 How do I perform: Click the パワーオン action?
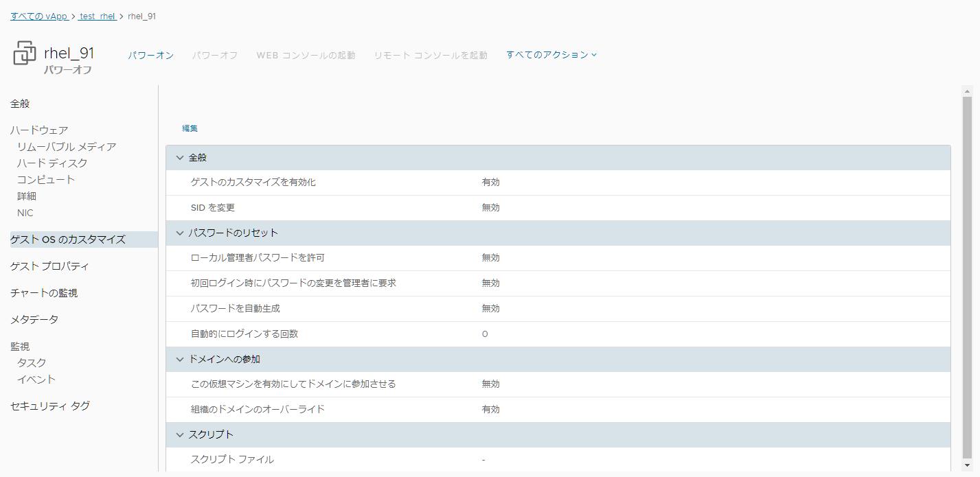pos(151,55)
